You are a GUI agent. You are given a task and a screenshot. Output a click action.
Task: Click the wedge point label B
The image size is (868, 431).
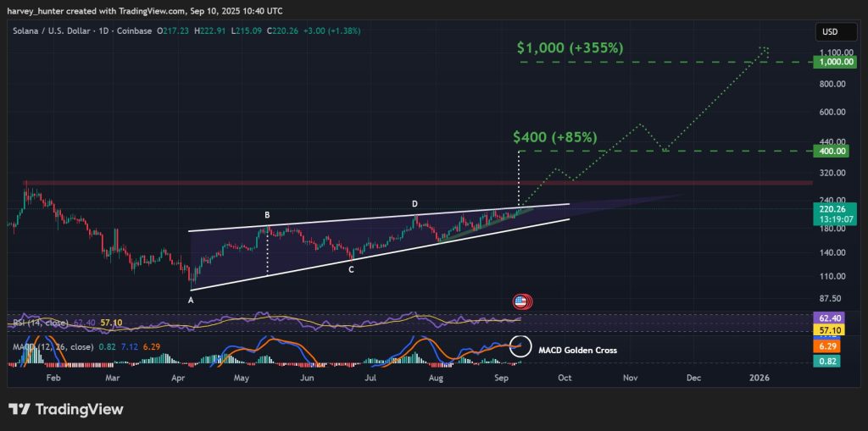(x=267, y=215)
